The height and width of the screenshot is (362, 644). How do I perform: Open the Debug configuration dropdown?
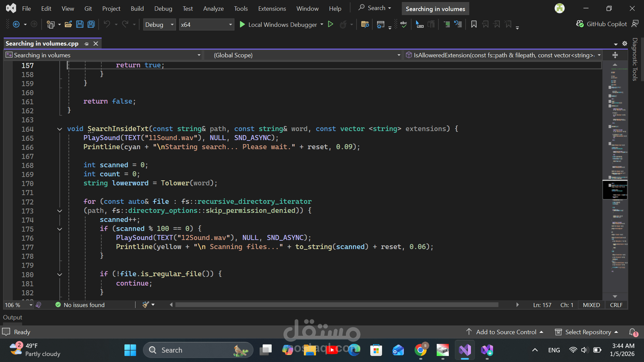(x=172, y=24)
